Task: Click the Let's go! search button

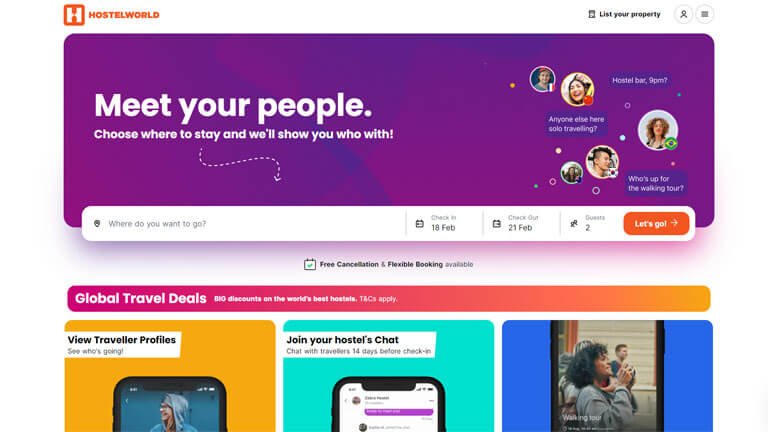Action: [x=656, y=223]
